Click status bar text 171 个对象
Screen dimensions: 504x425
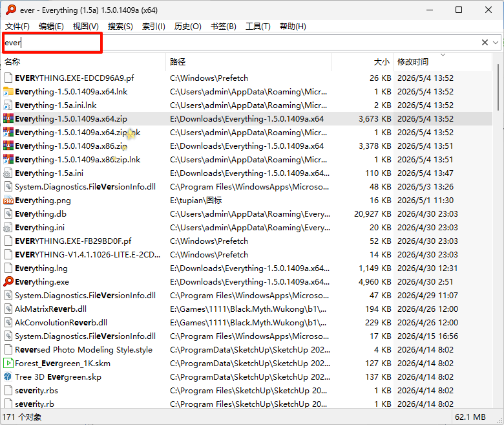(22, 417)
